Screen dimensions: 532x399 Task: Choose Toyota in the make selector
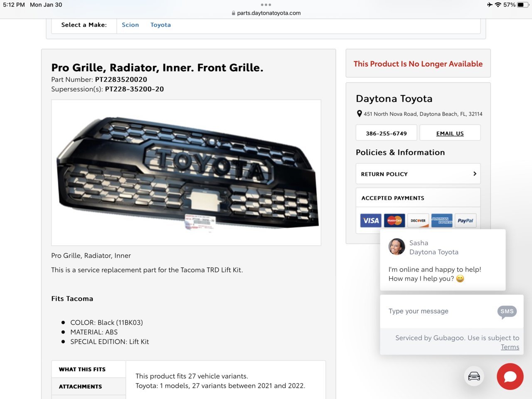[160, 25]
